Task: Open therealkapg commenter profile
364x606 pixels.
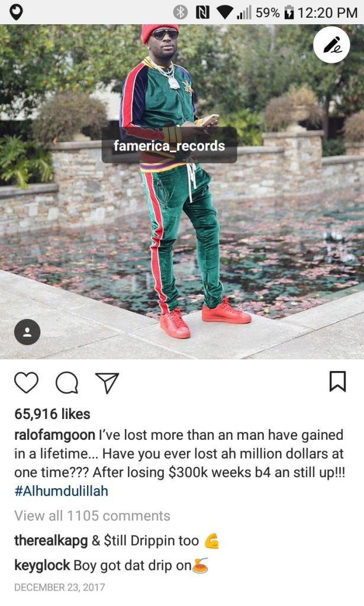Action: 51,540
